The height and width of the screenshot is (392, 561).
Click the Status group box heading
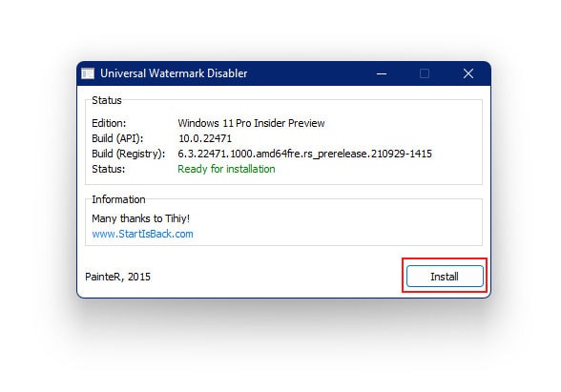click(x=107, y=100)
